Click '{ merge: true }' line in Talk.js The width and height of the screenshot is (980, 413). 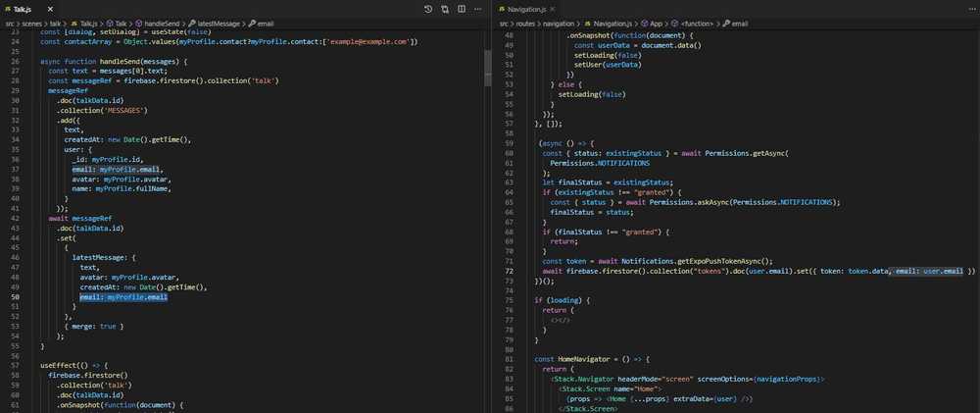tap(94, 327)
